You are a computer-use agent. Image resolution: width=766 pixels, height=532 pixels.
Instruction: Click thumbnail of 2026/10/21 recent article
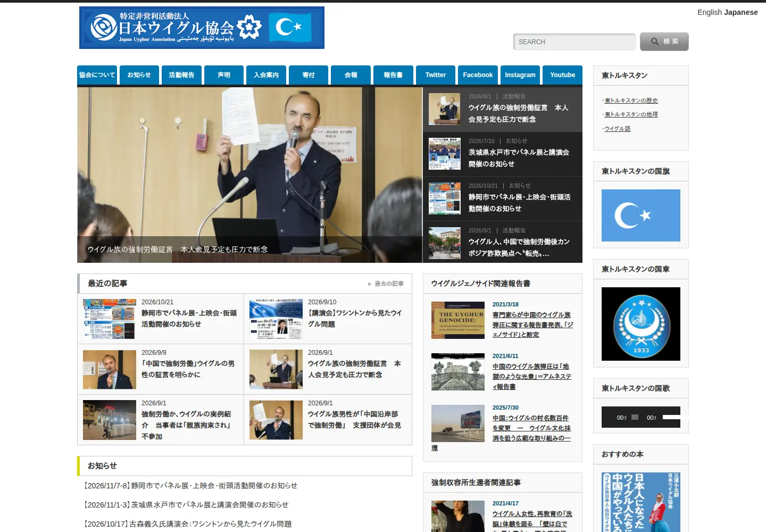point(110,319)
